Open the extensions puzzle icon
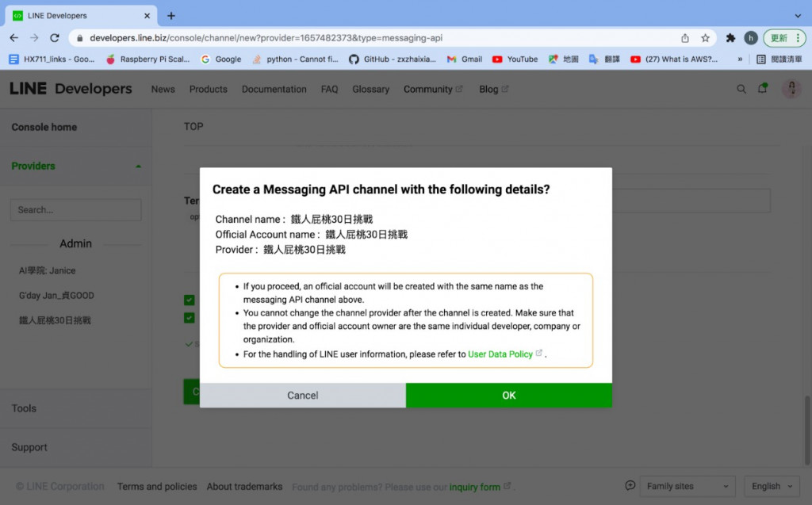This screenshot has width=812, height=505. click(x=730, y=38)
